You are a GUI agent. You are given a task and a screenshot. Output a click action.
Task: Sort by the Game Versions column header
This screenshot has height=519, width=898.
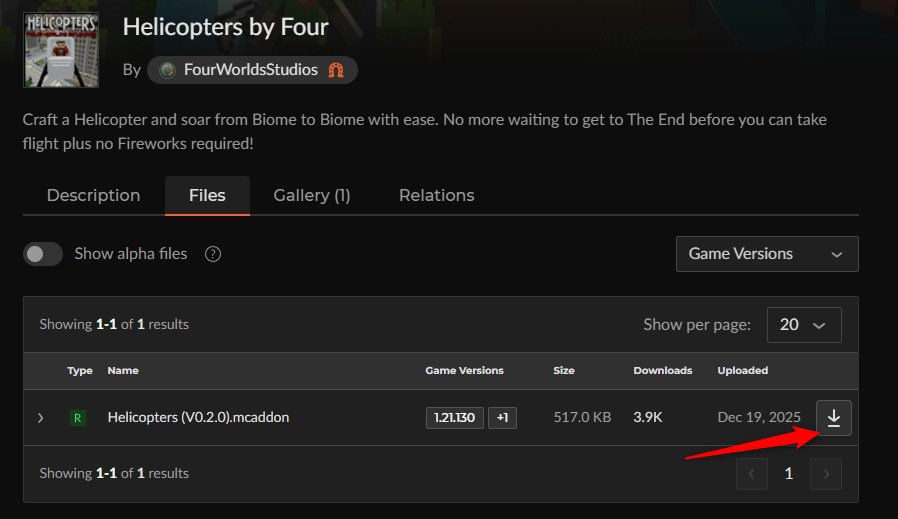tap(464, 371)
